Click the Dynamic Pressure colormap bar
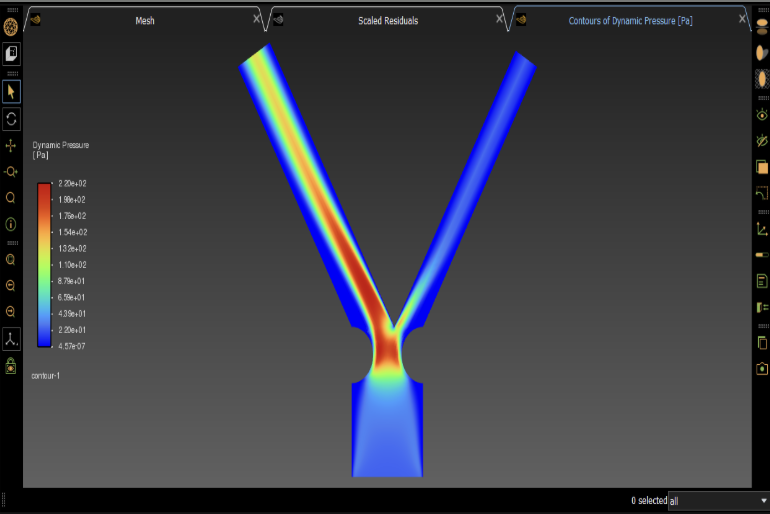Viewport: 770px width, 514px height. 44,265
